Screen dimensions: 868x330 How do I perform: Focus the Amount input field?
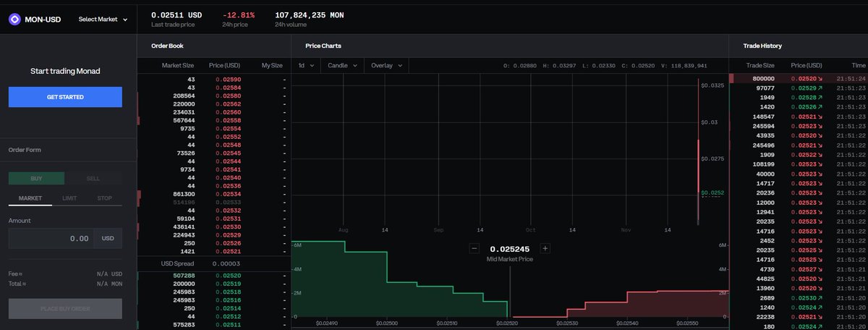pos(51,238)
